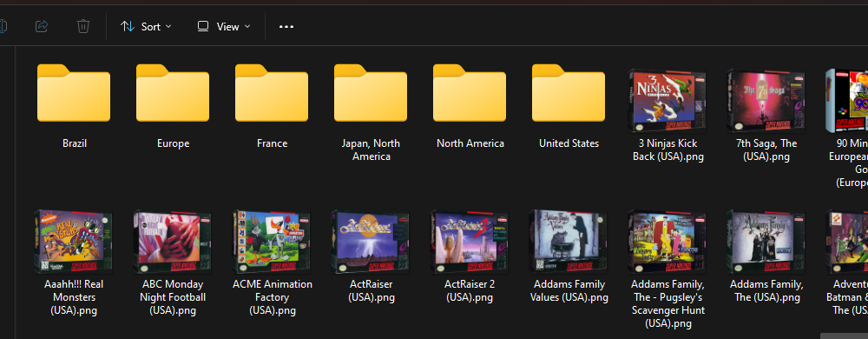The image size is (868, 339).
Task: Click the France folder name
Action: pyautogui.click(x=272, y=143)
